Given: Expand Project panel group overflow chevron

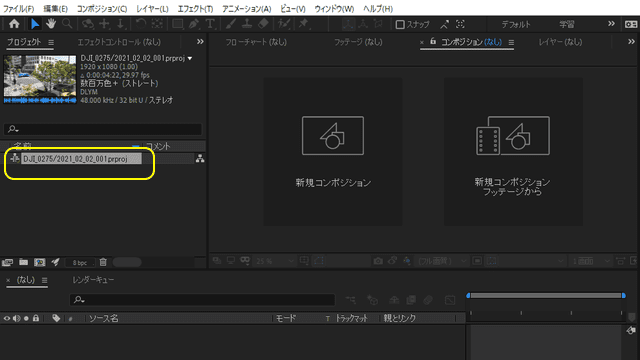Looking at the screenshot, I should 200,42.
